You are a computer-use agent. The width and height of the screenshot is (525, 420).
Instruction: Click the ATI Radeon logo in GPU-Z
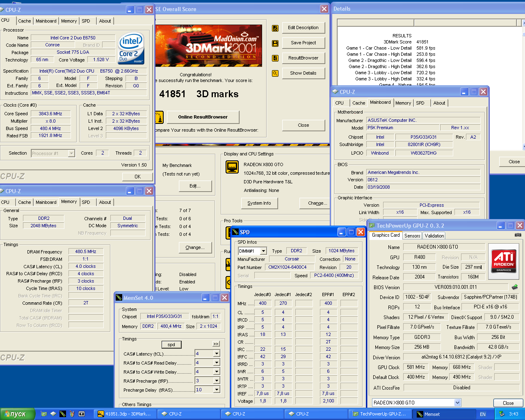(x=504, y=261)
